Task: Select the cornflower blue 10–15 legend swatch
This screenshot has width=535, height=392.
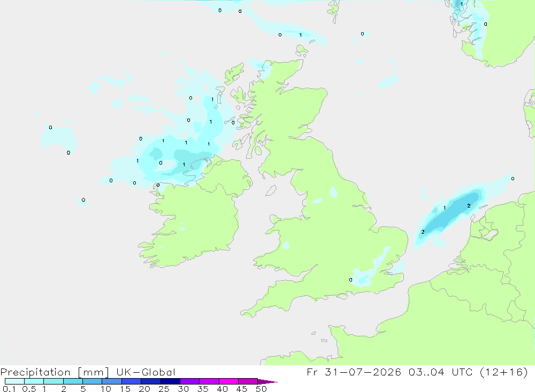Action: pos(112,381)
